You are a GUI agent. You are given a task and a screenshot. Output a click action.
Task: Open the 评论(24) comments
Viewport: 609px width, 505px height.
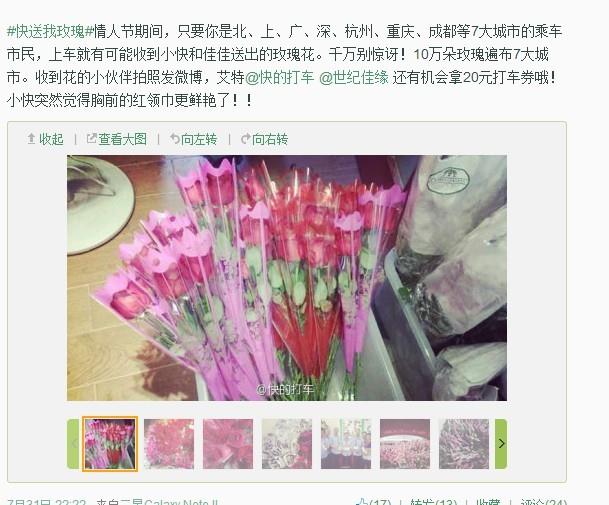(544, 502)
